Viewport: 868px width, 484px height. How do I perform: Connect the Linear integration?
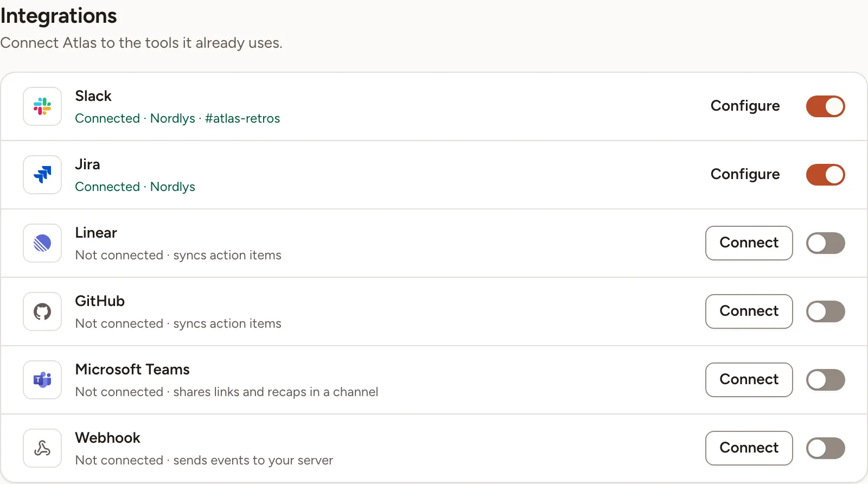(749, 243)
